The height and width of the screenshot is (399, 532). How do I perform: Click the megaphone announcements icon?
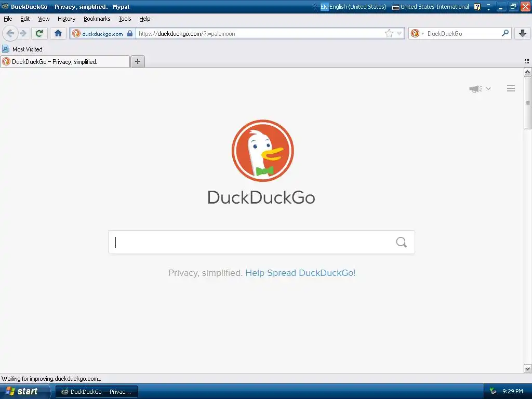click(475, 89)
